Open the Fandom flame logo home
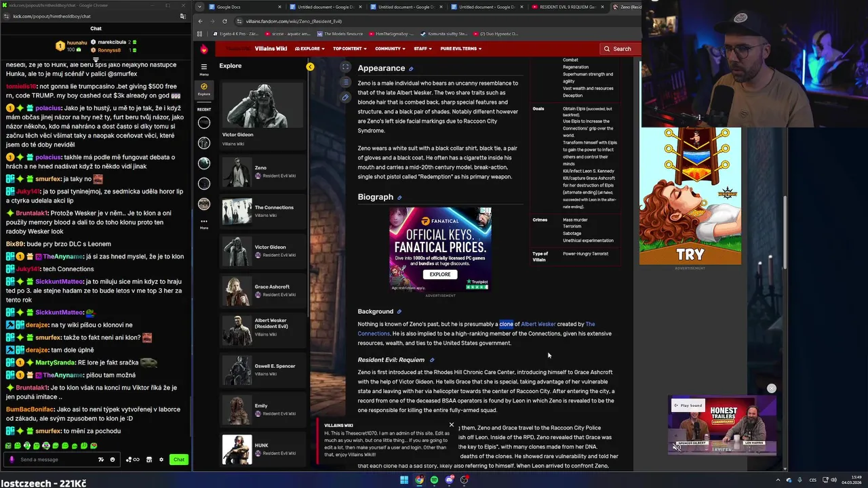This screenshot has height=488, width=868. point(204,49)
